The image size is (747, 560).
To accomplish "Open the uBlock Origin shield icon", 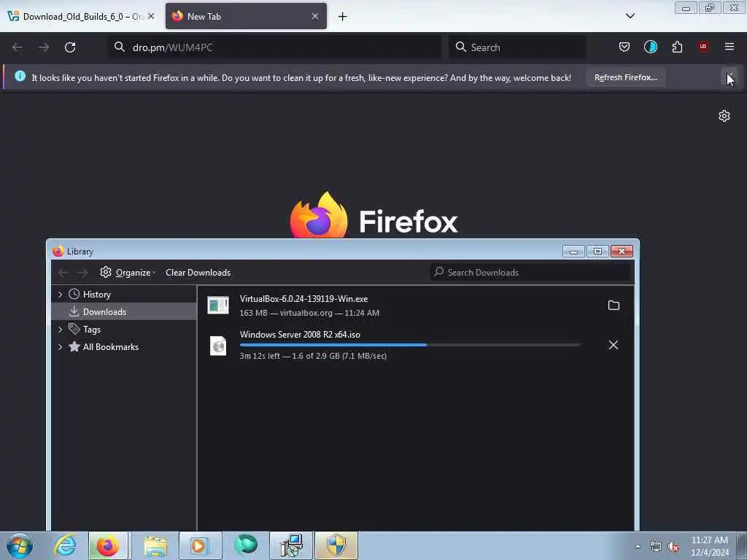I will [703, 47].
